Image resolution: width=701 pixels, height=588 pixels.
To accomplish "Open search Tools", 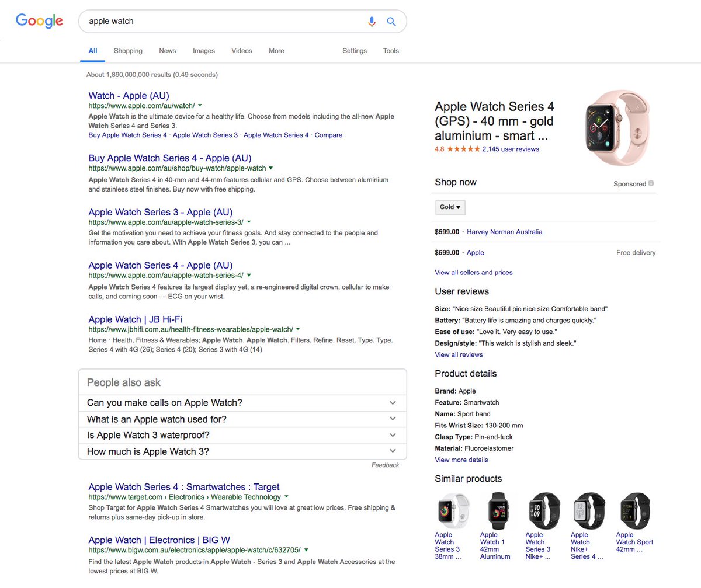I will 391,51.
